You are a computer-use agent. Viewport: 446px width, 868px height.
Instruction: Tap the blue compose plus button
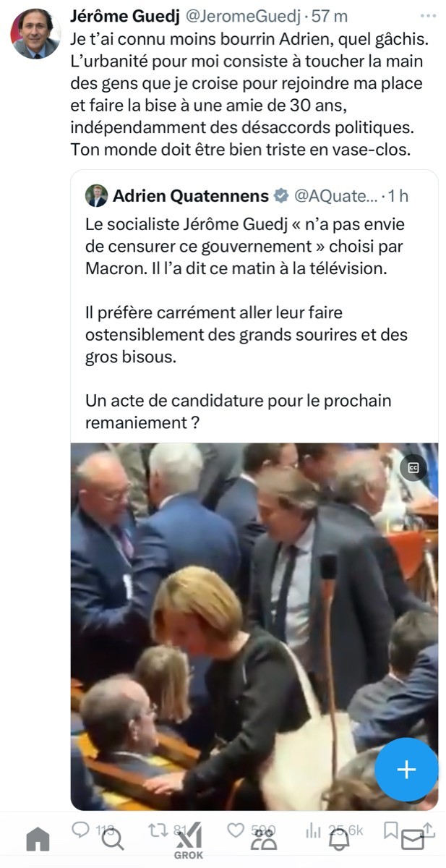(406, 770)
